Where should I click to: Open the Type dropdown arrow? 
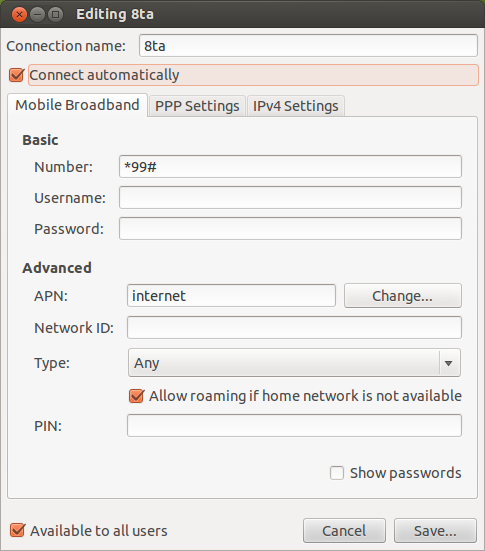coord(448,363)
